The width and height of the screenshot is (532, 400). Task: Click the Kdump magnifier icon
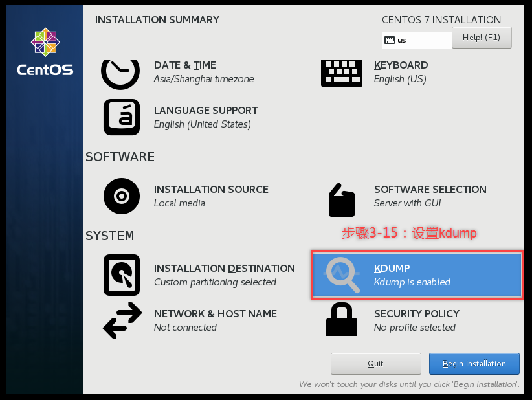(342, 275)
